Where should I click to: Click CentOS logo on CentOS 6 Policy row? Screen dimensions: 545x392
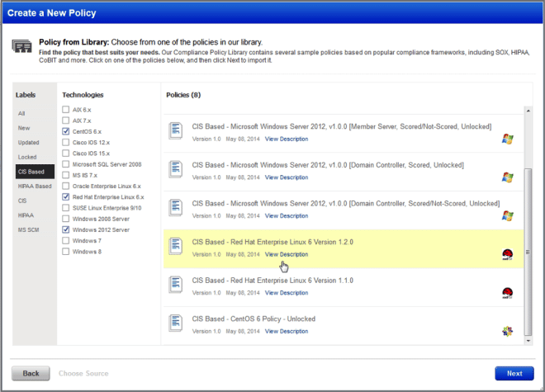(508, 331)
